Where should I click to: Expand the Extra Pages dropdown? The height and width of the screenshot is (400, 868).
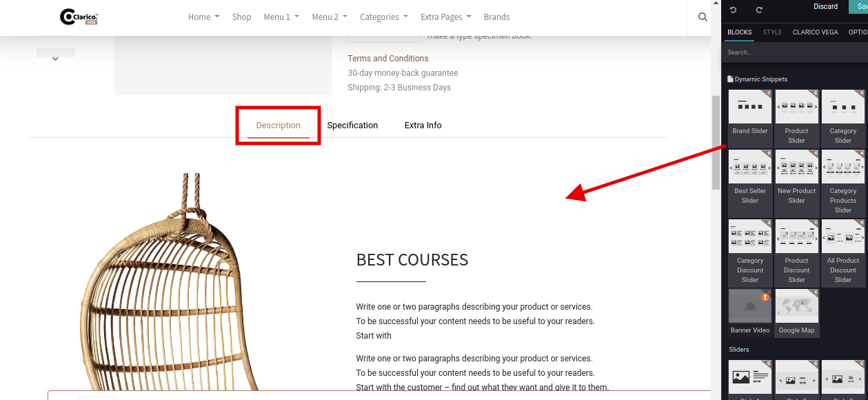click(x=445, y=17)
